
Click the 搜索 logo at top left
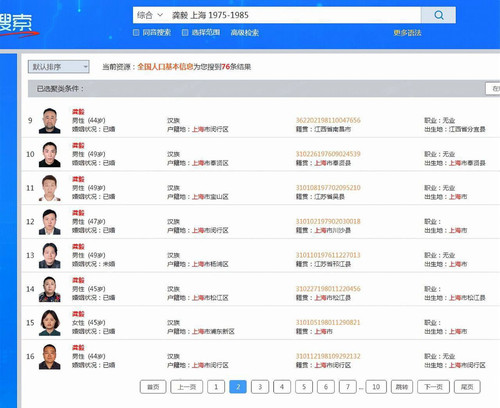[16, 23]
